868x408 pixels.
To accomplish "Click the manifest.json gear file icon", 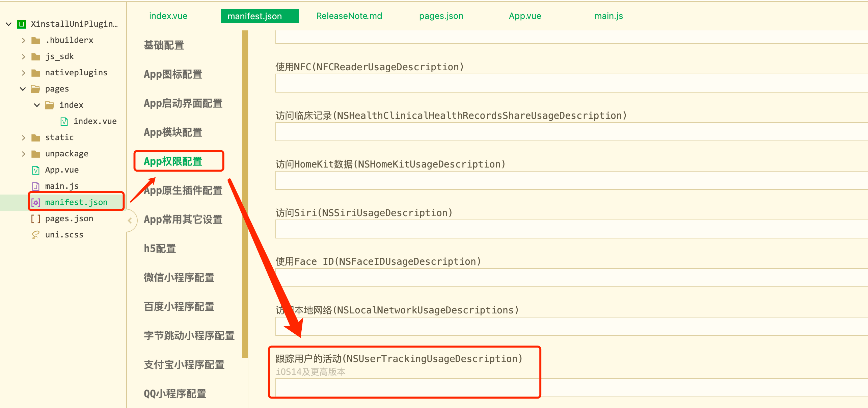I will [x=35, y=202].
